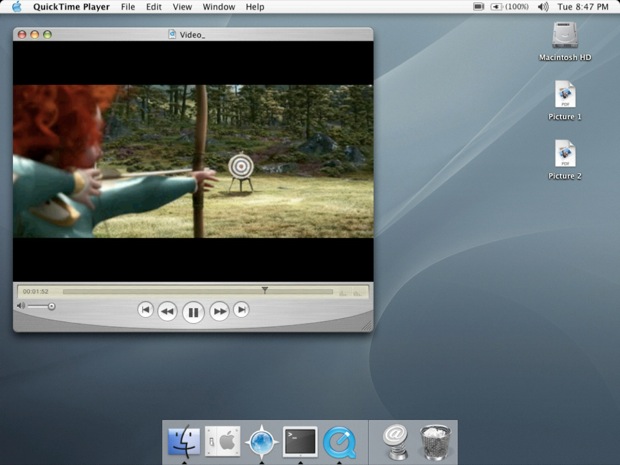Pause the video playback
Viewport: 620px width, 465px height.
[193, 312]
